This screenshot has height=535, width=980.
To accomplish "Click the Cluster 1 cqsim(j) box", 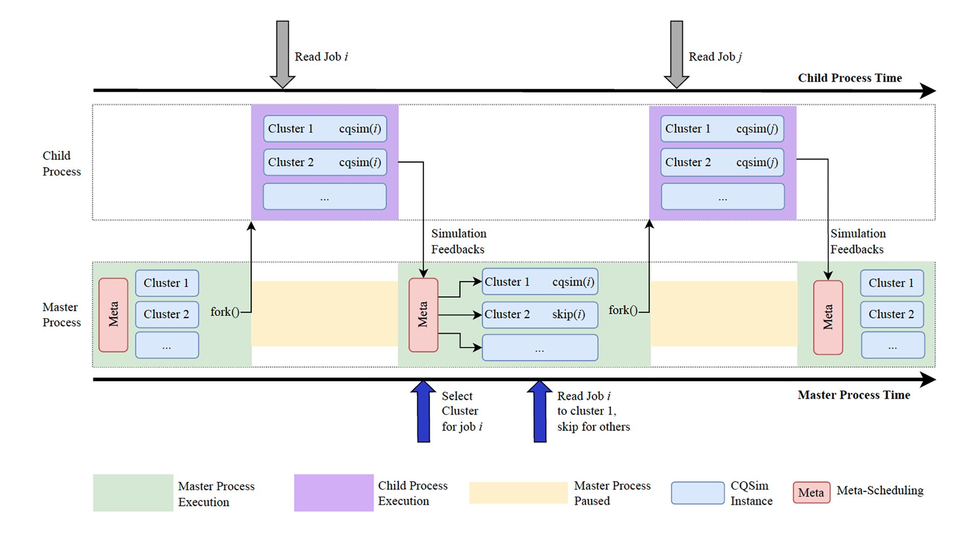I will 722,129.
